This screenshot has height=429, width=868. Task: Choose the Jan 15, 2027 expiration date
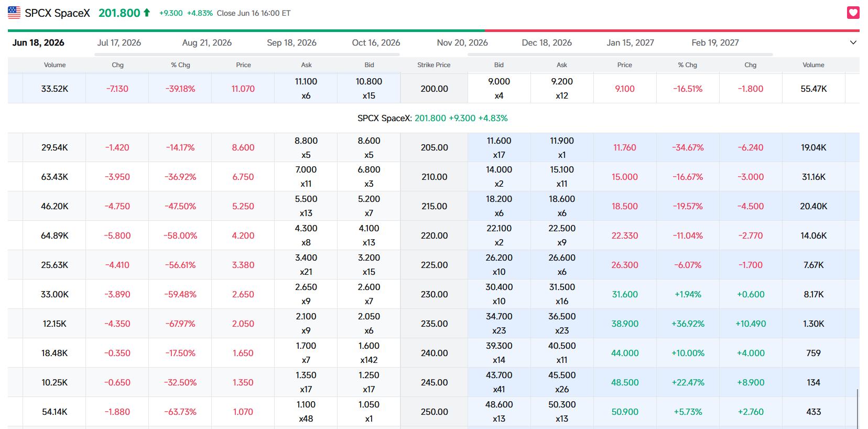631,42
